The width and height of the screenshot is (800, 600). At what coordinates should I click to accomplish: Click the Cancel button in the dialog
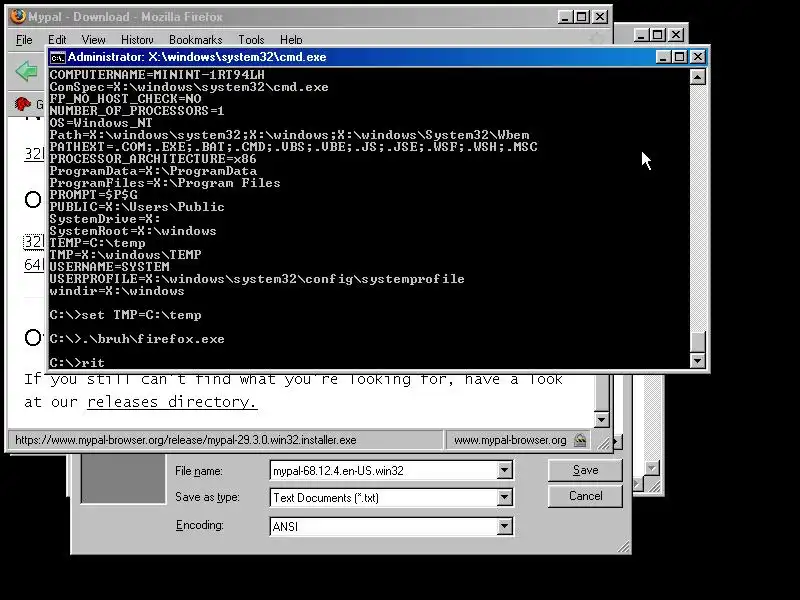585,496
